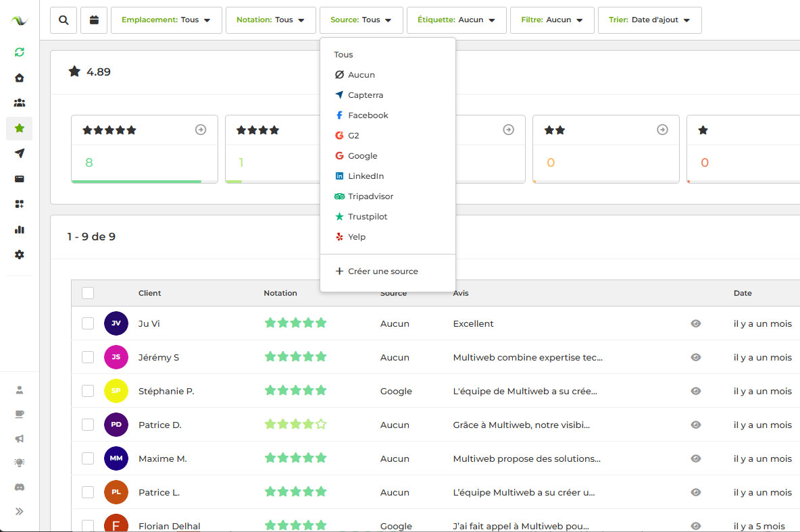Open the contacts group icon in sidebar
Viewport: 800px width, 532px height.
click(x=20, y=103)
